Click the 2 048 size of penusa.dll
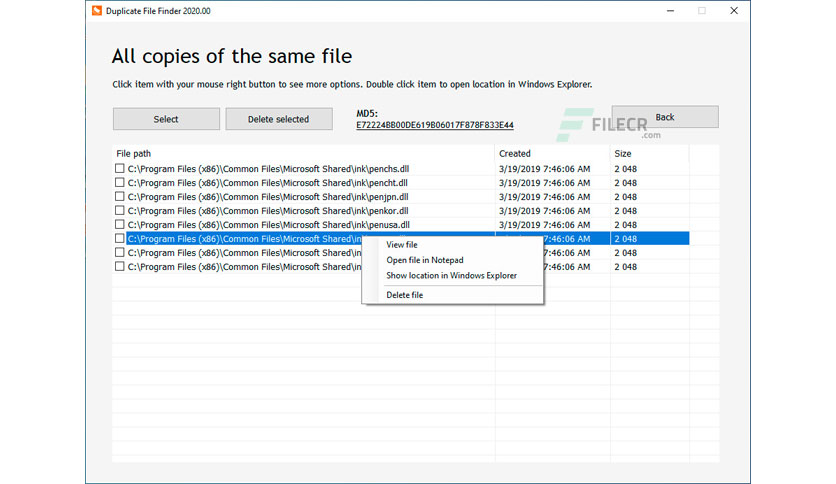 (x=625, y=225)
